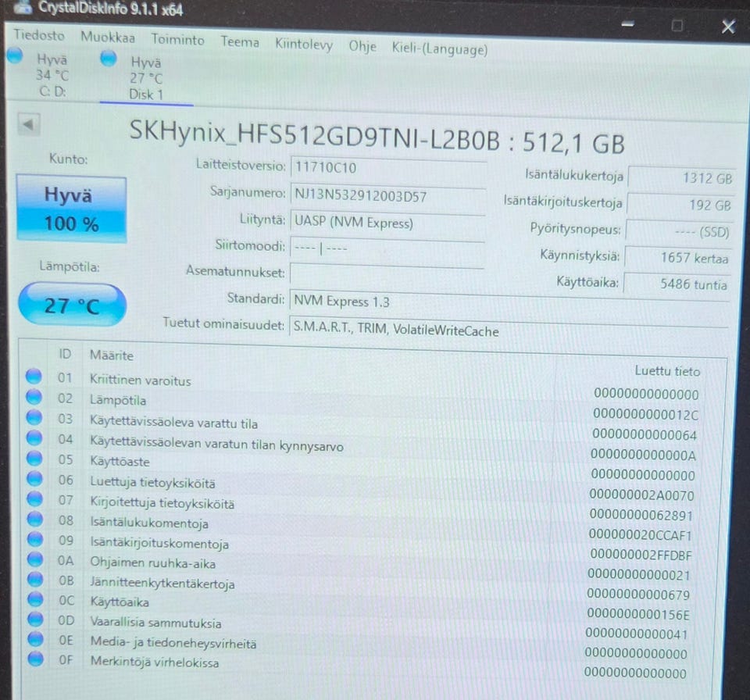Select the Käyttöaste attribute text
750x700 pixels.
[x=120, y=461]
